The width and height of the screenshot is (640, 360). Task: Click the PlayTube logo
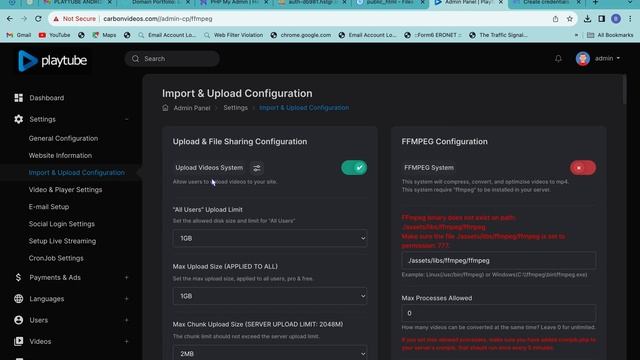point(52,61)
